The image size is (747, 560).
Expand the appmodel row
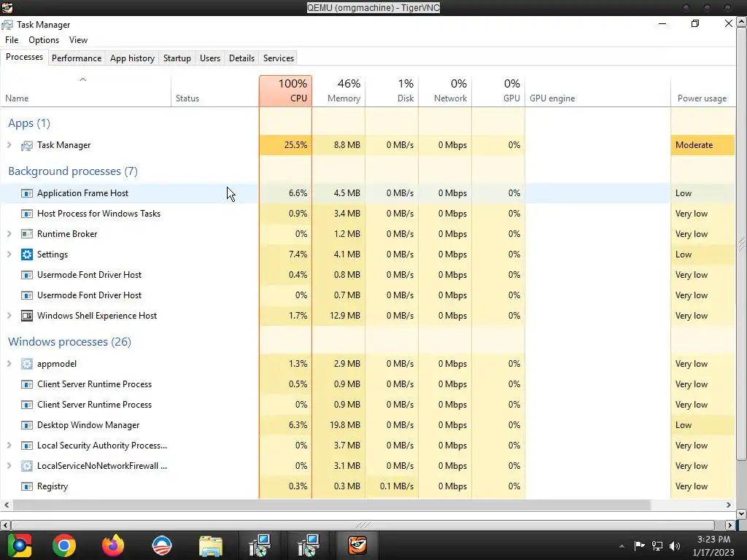pyautogui.click(x=9, y=364)
